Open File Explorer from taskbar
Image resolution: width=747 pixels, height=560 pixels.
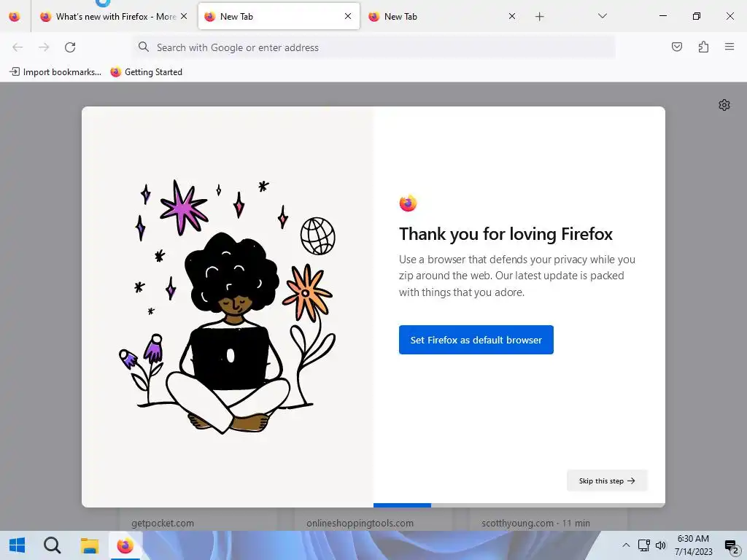[89, 545]
